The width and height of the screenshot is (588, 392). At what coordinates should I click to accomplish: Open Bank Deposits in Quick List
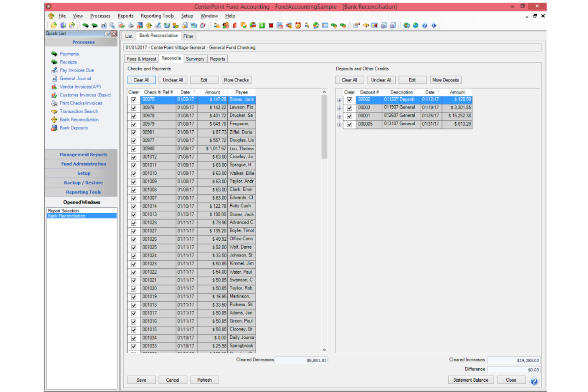[73, 128]
